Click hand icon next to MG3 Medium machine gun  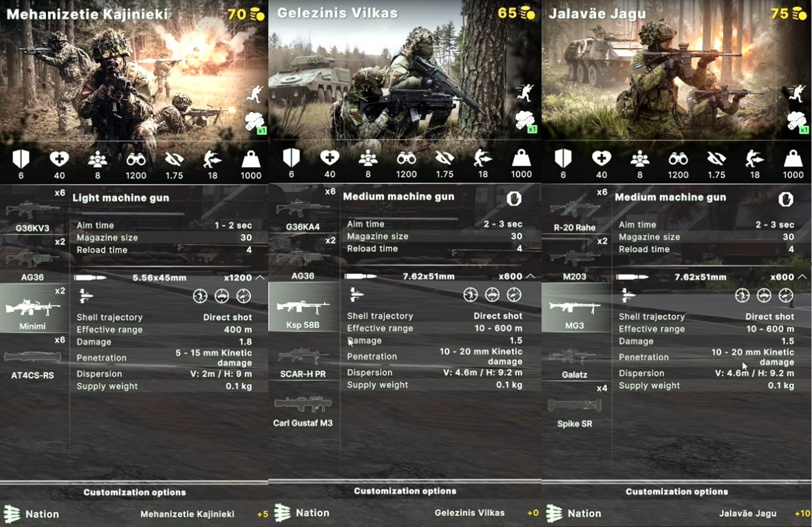(x=786, y=199)
